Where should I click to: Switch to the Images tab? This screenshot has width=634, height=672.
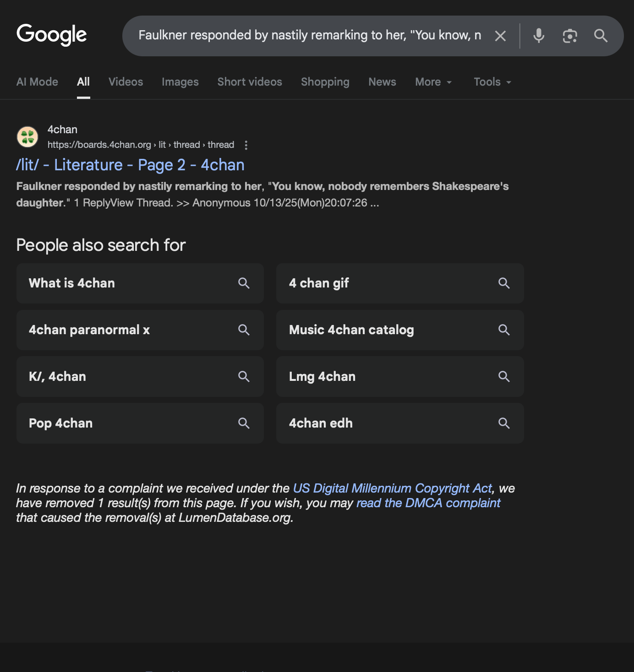(180, 82)
